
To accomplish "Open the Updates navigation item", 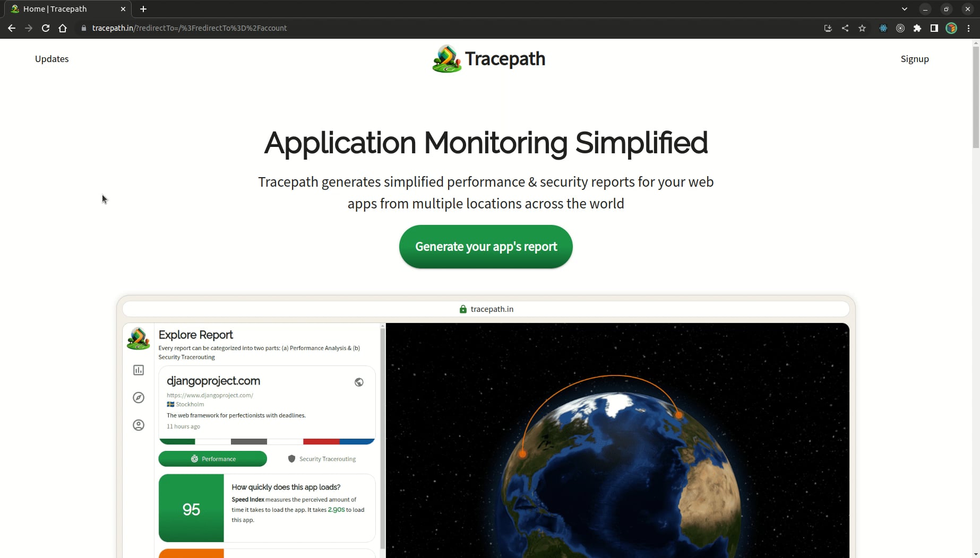I will click(x=51, y=59).
